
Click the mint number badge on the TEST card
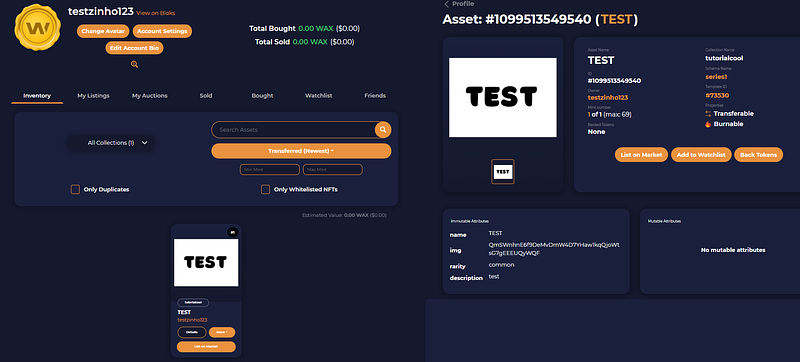(233, 232)
